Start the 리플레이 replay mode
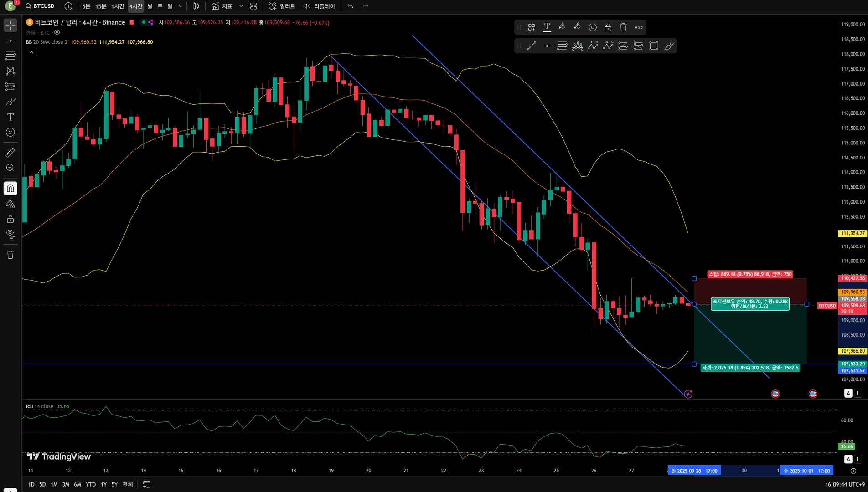Screen dimensions: 868x492 click(319, 6)
